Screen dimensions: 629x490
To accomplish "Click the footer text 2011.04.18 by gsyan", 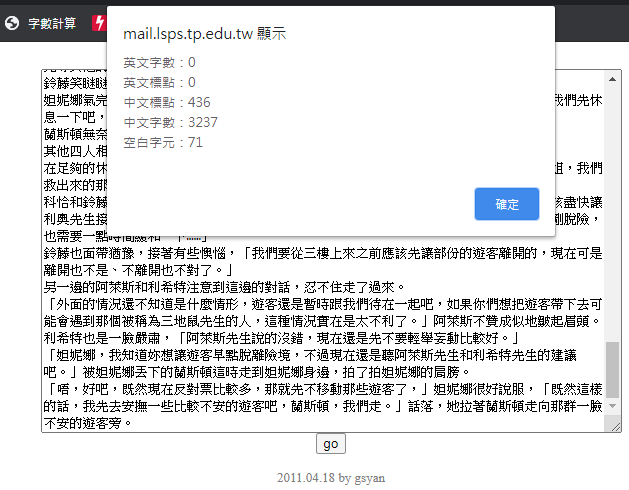I will (x=331, y=478).
